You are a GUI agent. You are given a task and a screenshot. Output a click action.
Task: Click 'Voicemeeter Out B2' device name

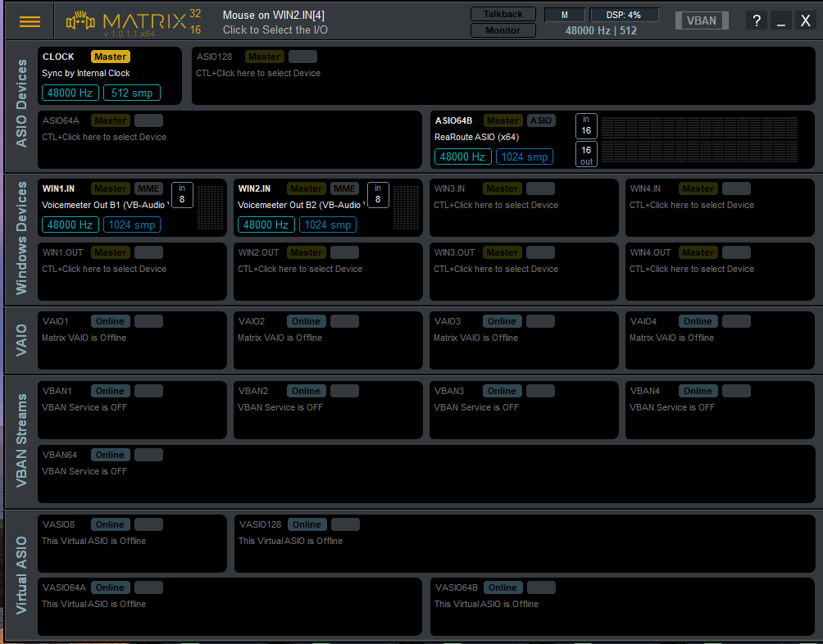[x=302, y=205]
